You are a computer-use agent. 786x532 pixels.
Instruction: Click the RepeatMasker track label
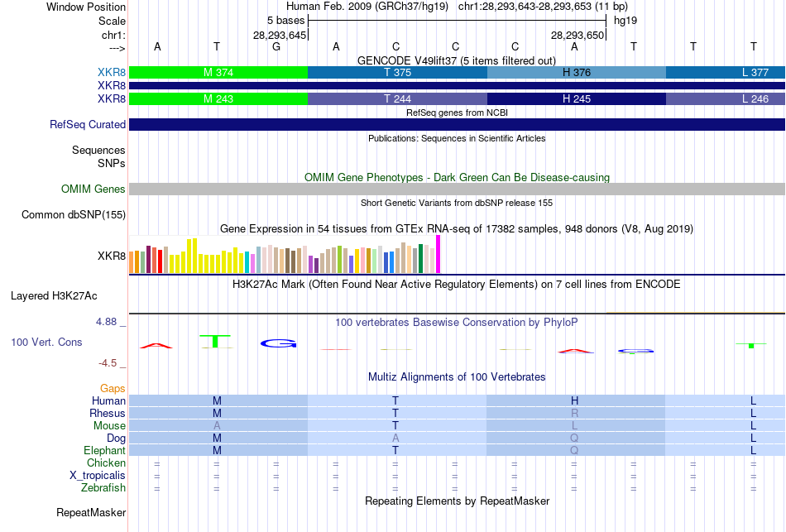tap(91, 512)
